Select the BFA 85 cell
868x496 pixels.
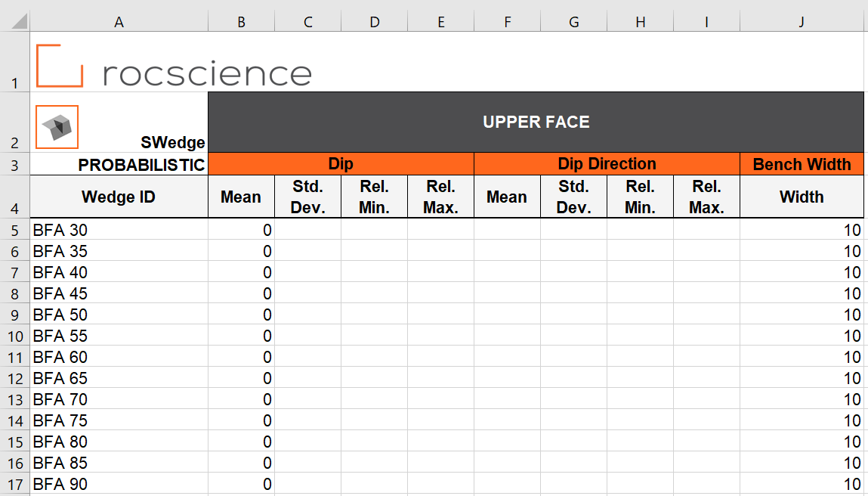tap(119, 462)
